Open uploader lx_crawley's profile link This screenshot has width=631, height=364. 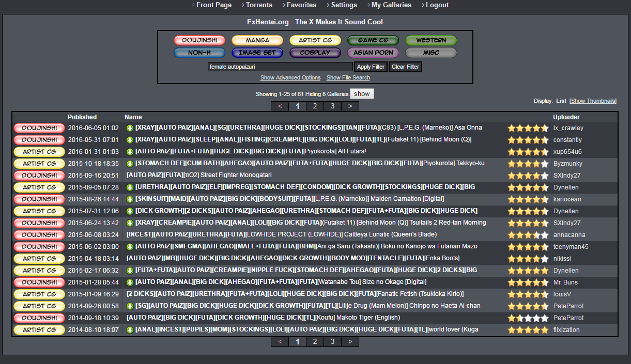click(x=568, y=128)
